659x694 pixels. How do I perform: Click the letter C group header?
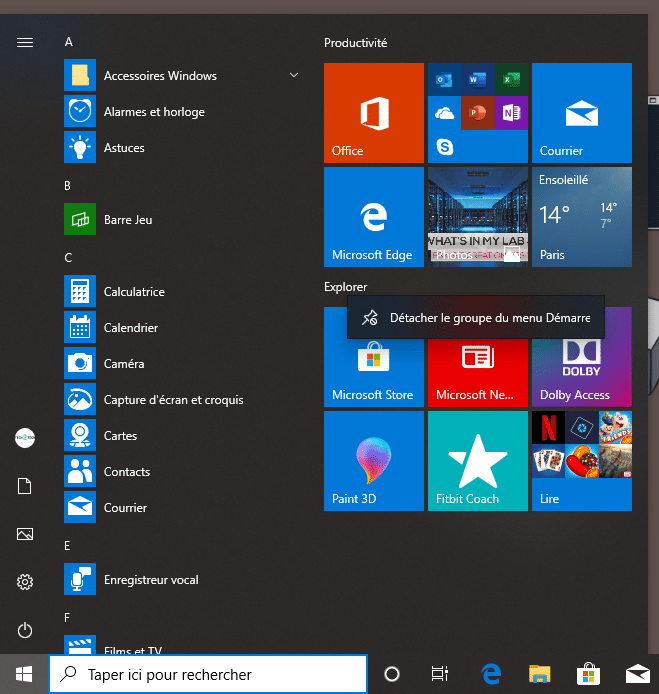pyautogui.click(x=69, y=258)
